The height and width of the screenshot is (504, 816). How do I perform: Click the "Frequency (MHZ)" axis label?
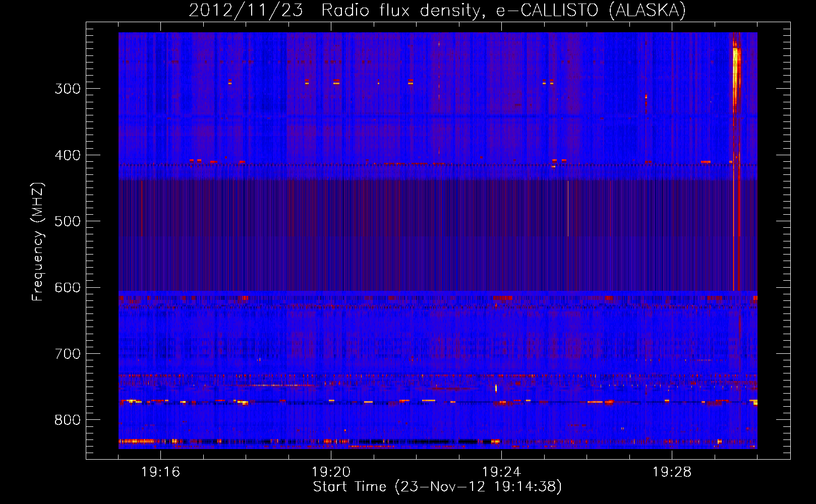[38, 242]
